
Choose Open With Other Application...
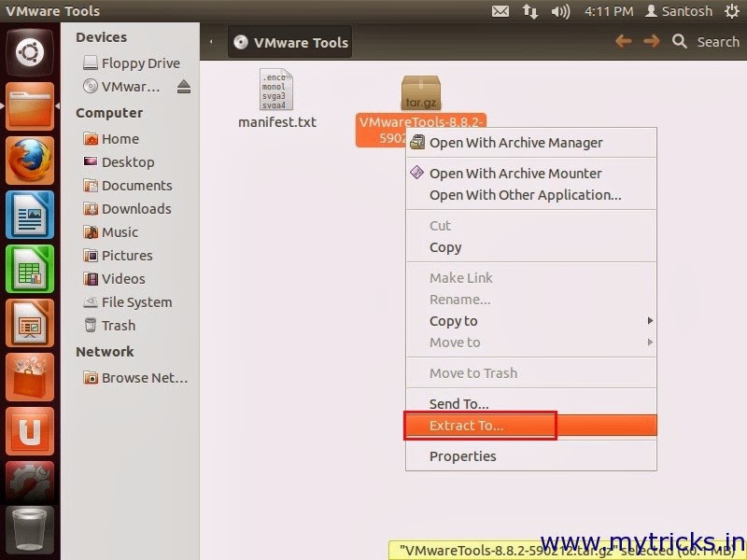[x=530, y=195]
